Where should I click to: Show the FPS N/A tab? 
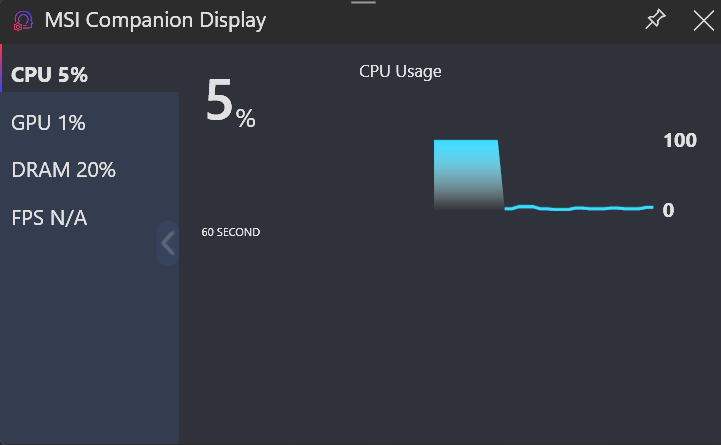(x=49, y=217)
